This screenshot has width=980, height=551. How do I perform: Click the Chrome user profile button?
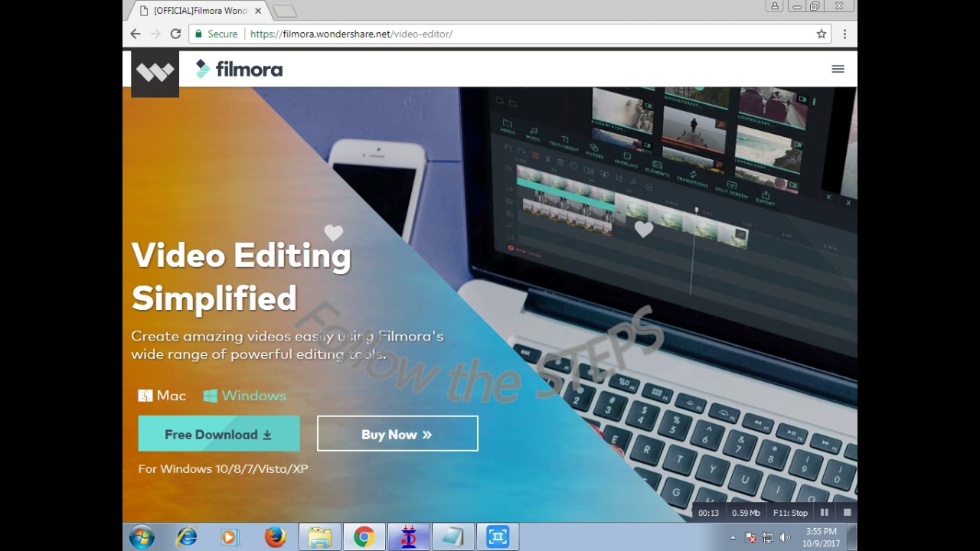click(x=775, y=6)
